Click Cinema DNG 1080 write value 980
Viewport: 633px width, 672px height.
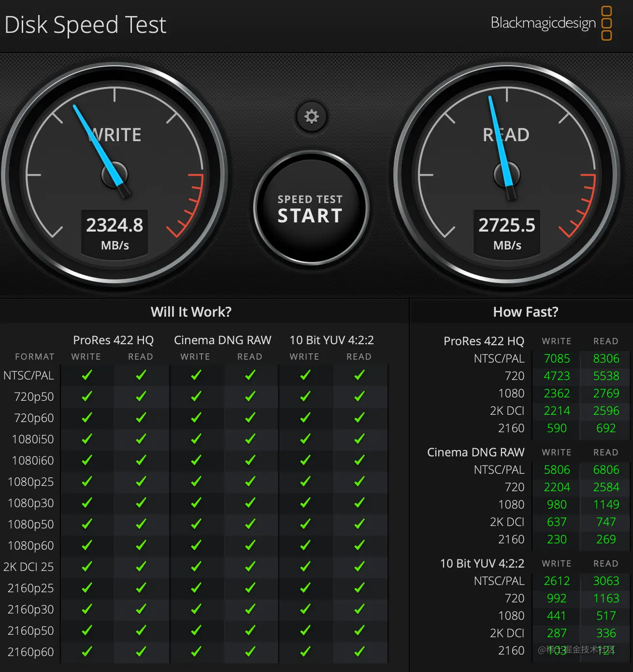coord(557,505)
